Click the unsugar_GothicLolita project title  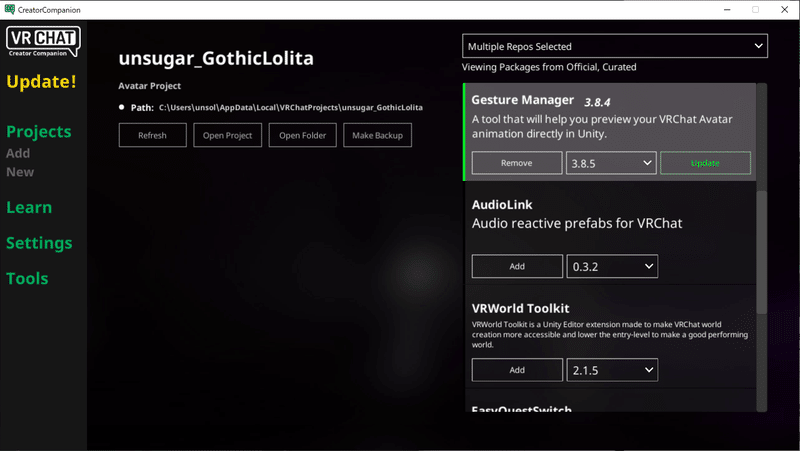216,58
